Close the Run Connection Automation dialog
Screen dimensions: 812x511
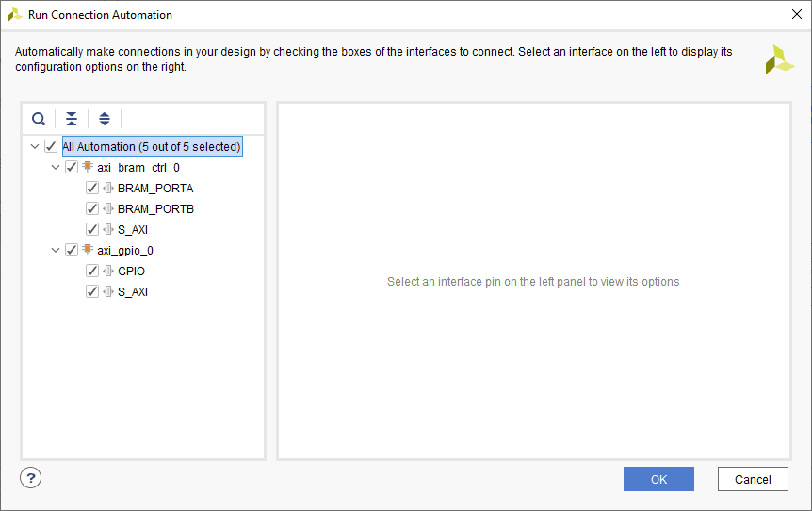point(796,14)
